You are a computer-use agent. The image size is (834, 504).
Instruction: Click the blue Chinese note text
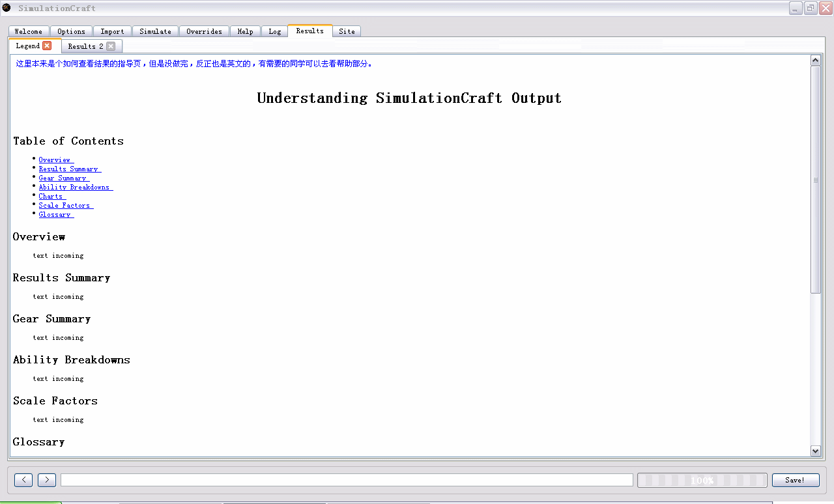coord(194,64)
